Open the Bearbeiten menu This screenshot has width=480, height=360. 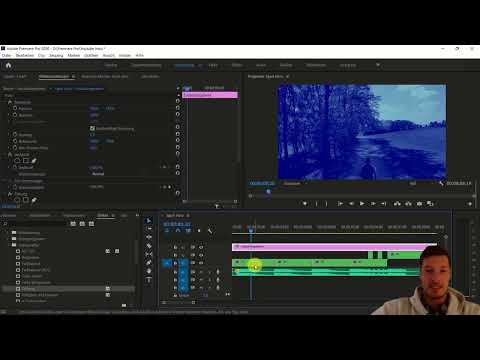25,55
